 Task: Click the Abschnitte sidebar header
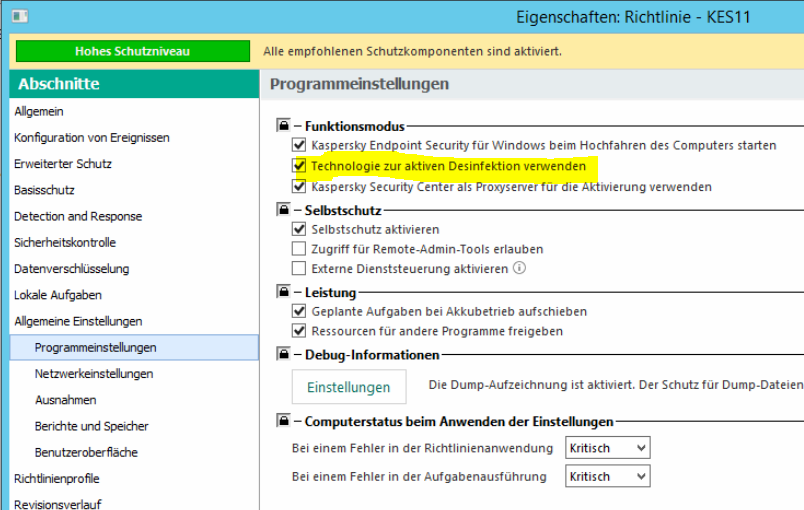[134, 84]
